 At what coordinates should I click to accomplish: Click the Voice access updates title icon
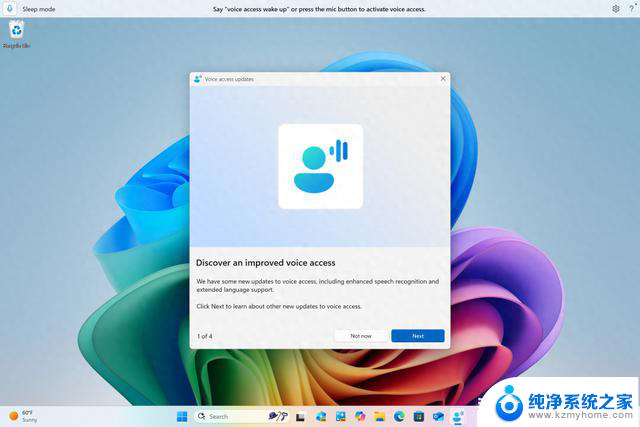tap(198, 79)
